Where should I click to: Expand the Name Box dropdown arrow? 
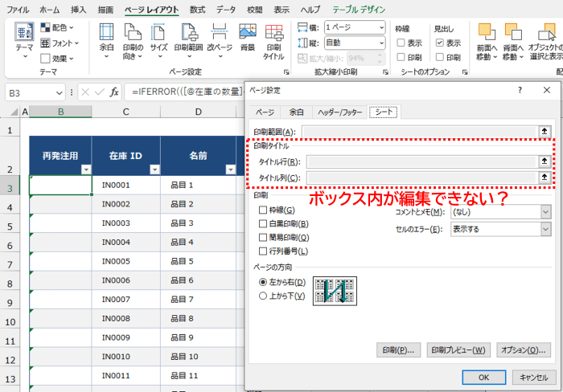[x=59, y=93]
